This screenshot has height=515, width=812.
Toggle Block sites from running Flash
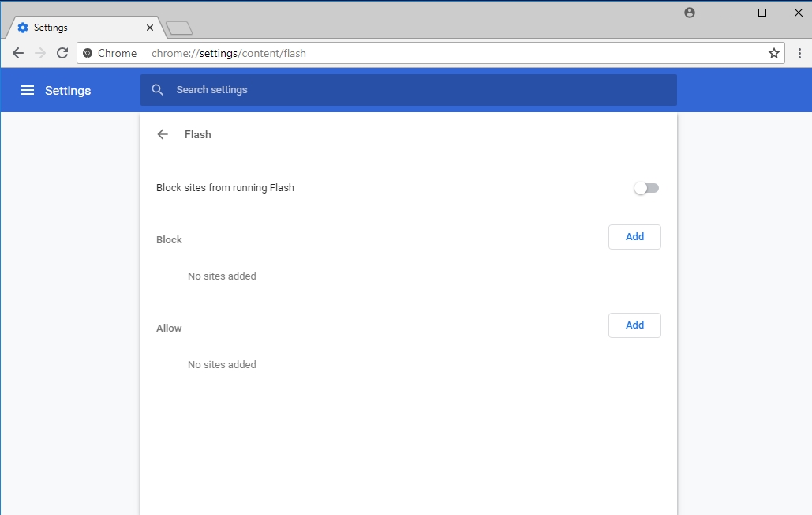point(646,188)
